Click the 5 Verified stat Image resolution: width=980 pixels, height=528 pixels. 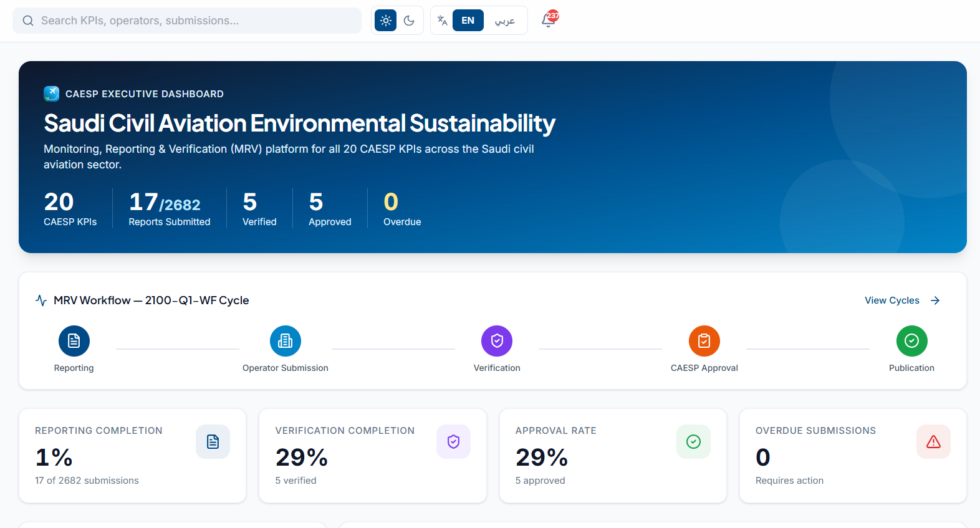click(x=259, y=208)
